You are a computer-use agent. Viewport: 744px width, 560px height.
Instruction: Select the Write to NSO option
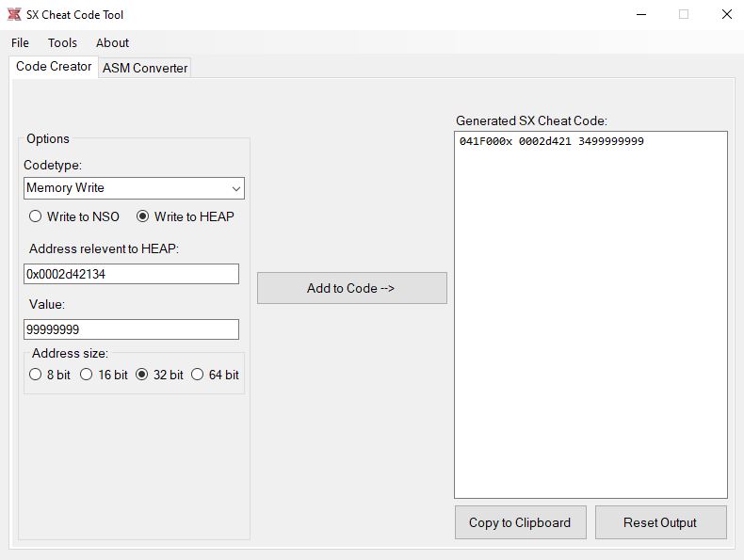74,216
